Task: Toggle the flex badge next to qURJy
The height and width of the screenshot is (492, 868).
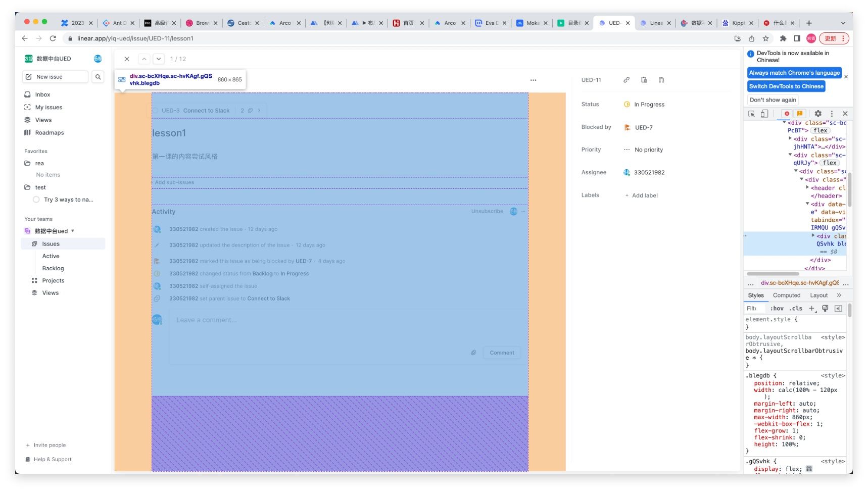Action: 830,163
